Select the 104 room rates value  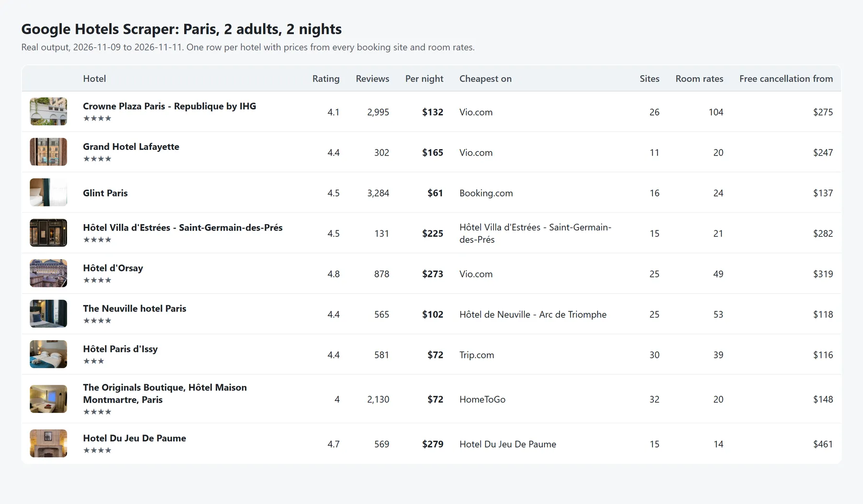pos(716,112)
